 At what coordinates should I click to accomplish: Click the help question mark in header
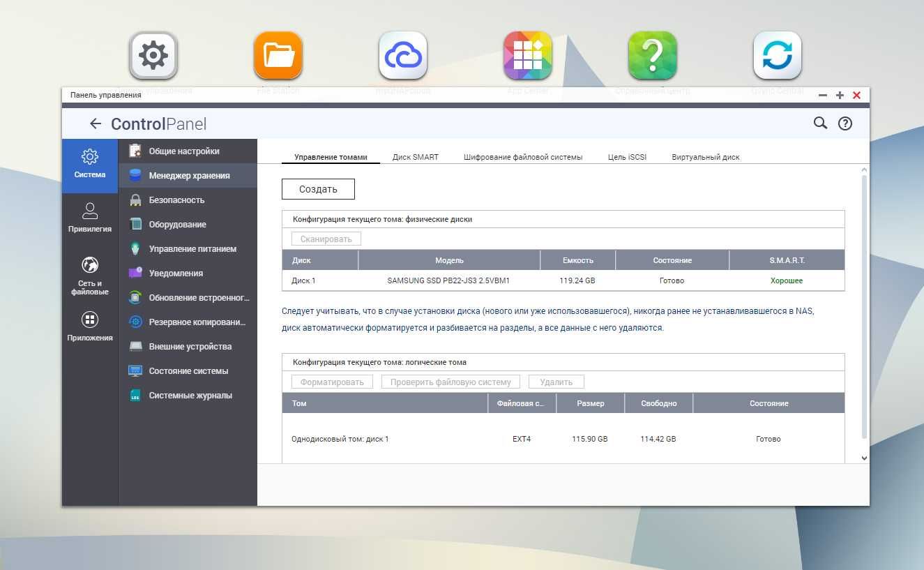845,123
